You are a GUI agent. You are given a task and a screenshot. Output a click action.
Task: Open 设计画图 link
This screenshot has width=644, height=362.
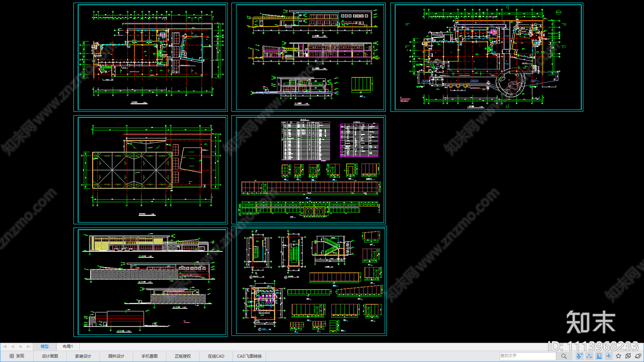pyautogui.click(x=50, y=356)
